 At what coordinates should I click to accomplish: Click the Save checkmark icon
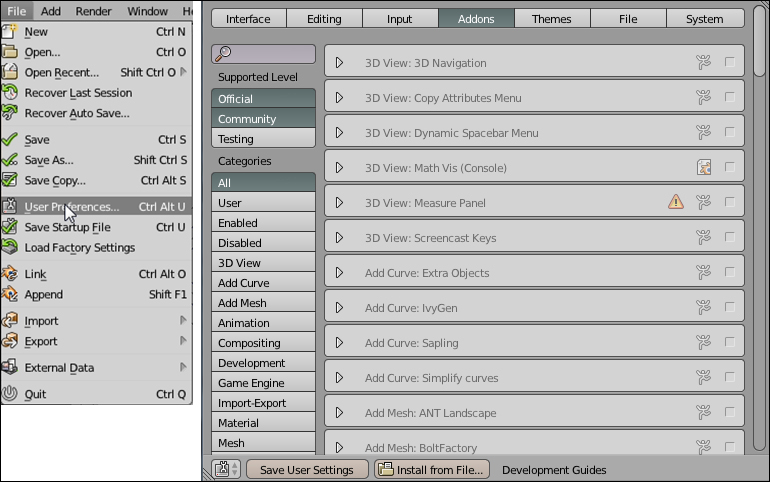(9, 139)
